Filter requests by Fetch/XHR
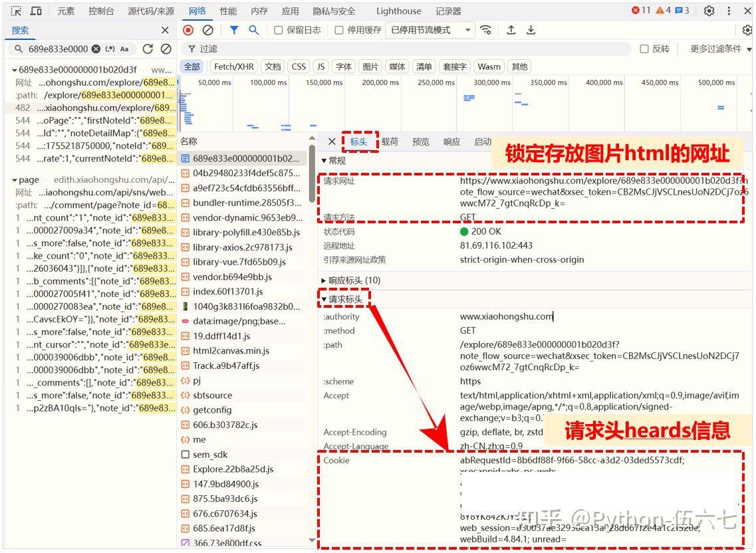Viewport: 756px width, 553px height. [x=233, y=66]
